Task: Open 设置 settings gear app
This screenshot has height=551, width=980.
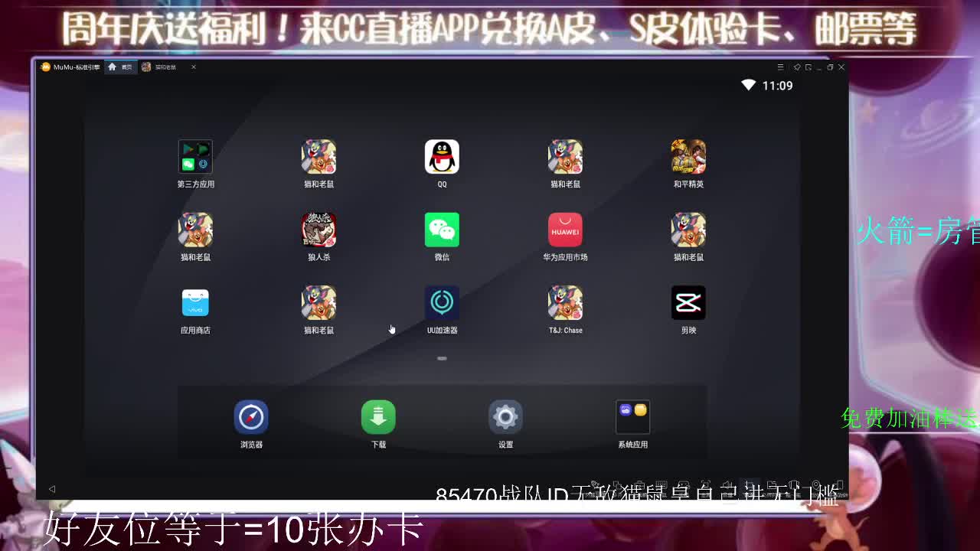Action: [505, 417]
